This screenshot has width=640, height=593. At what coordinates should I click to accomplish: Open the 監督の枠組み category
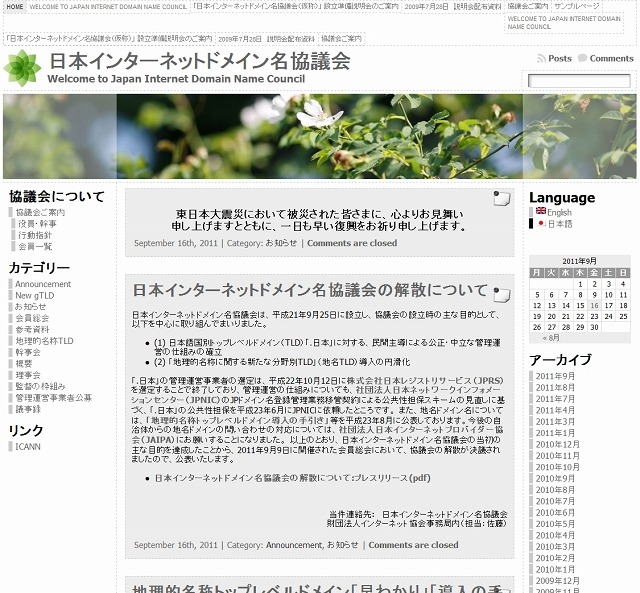pyautogui.click(x=40, y=386)
